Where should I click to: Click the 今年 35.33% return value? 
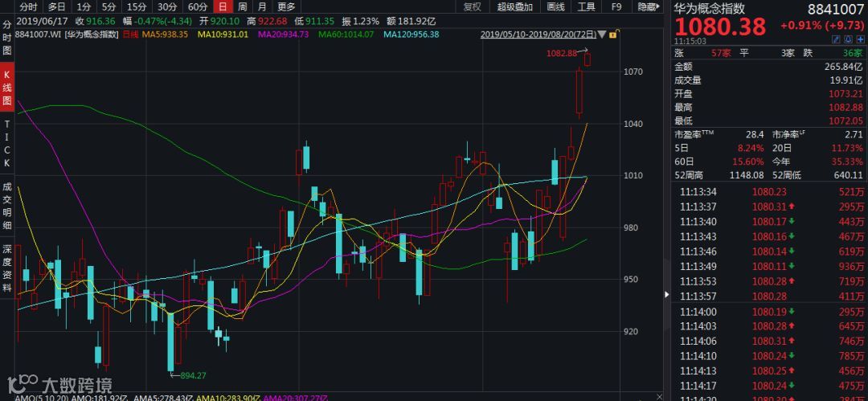coord(848,162)
